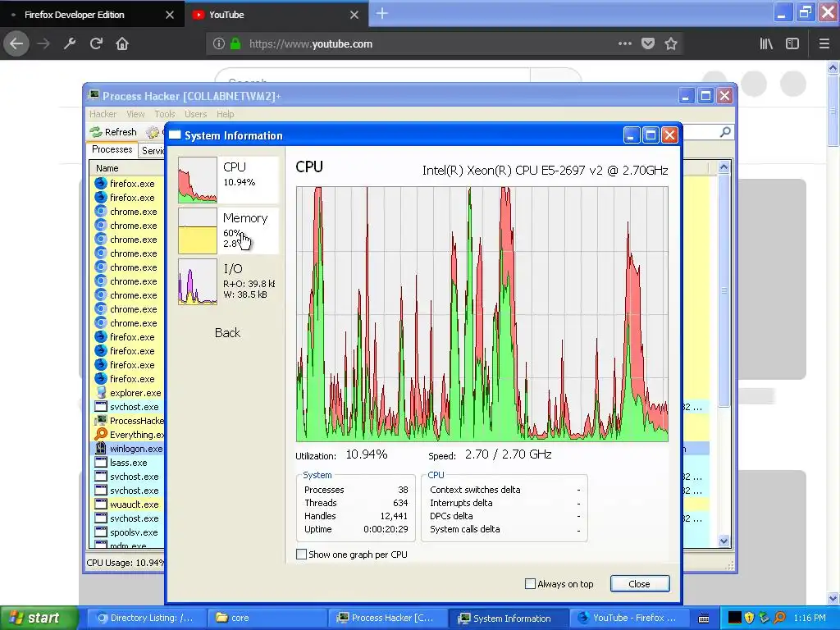Screen dimensions: 840x630
Task: Click Process Hacker list scroll-down arrow
Action: tap(724, 541)
